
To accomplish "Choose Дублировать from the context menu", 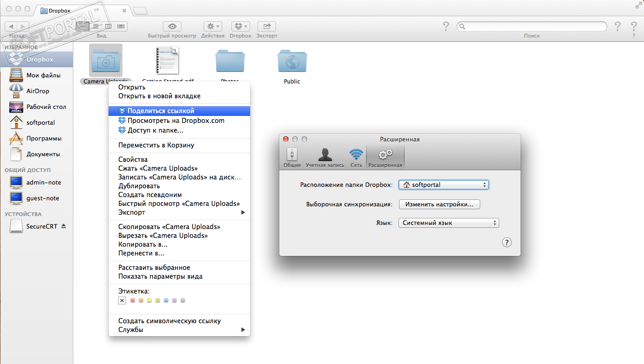I will click(179, 186).
